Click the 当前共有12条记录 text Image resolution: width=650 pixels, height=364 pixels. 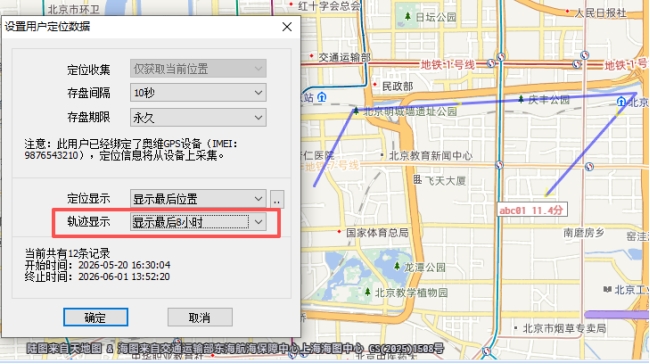click(67, 253)
